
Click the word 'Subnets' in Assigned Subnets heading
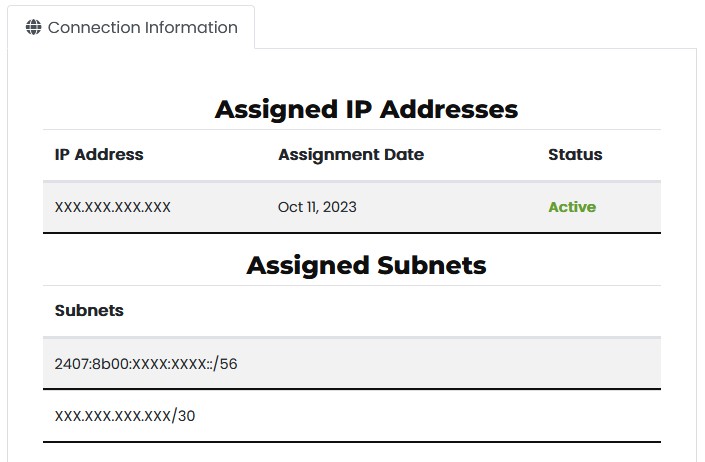[432, 265]
